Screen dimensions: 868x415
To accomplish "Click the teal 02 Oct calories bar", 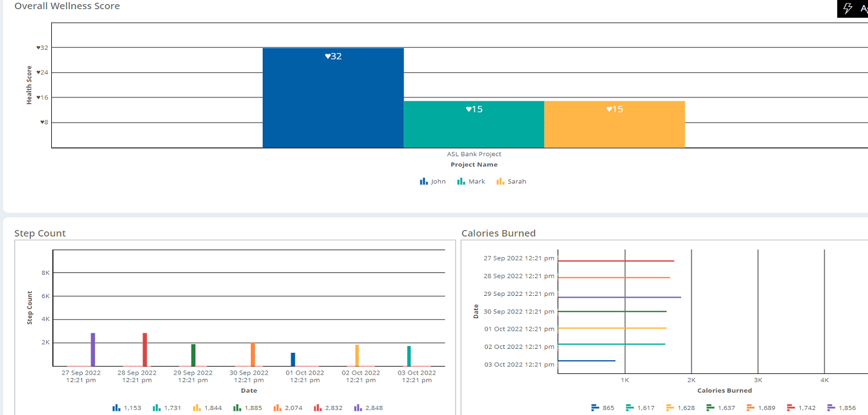I will [x=612, y=344].
